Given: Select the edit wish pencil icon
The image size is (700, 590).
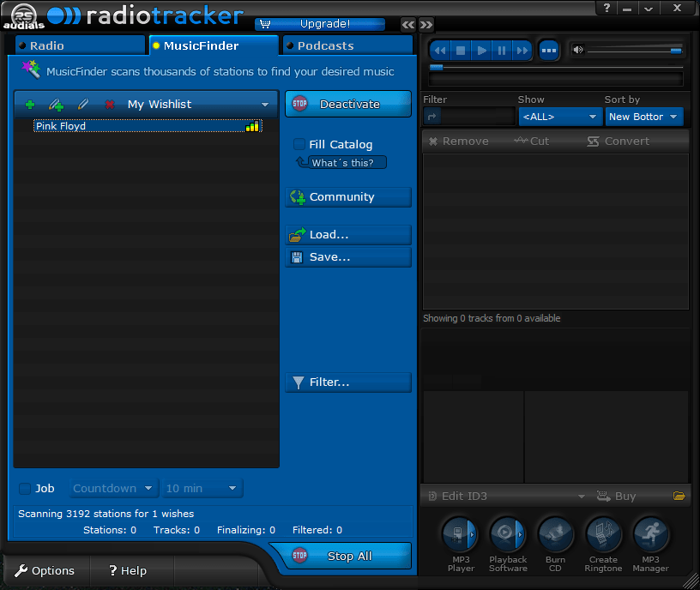Looking at the screenshot, I should [82, 104].
